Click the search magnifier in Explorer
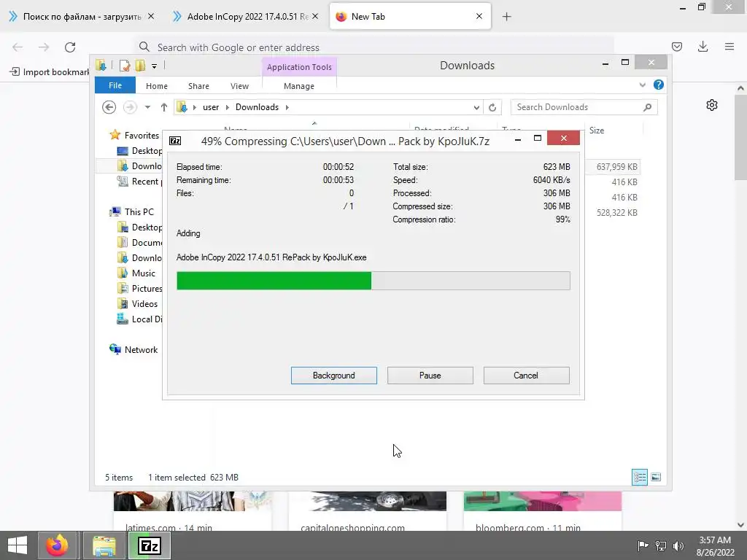Image resolution: width=747 pixels, height=560 pixels. point(648,107)
